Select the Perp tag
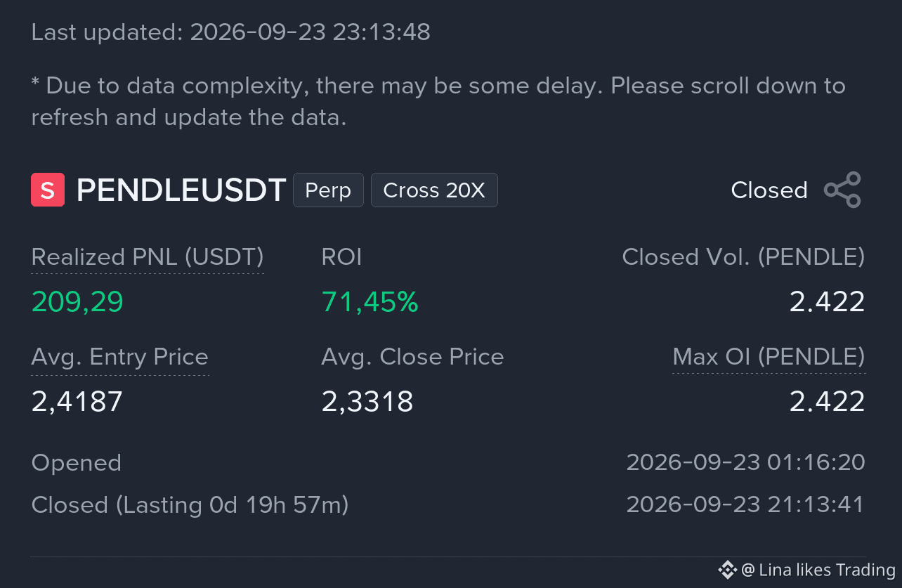This screenshot has height=588, width=902. [328, 190]
